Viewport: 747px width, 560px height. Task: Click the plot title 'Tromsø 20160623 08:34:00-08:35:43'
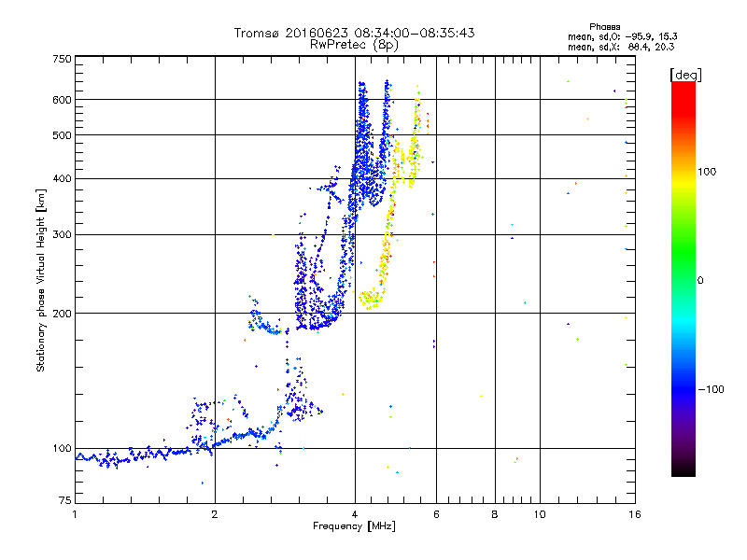point(354,33)
